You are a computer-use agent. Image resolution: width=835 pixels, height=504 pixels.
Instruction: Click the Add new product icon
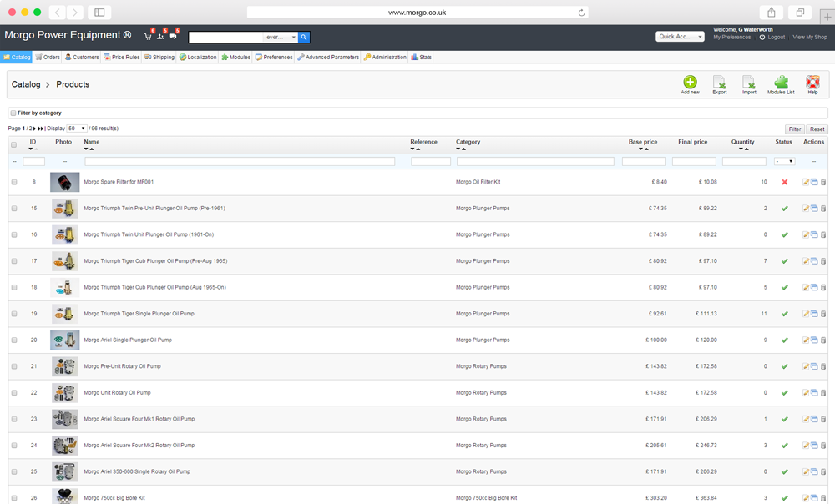click(x=691, y=82)
